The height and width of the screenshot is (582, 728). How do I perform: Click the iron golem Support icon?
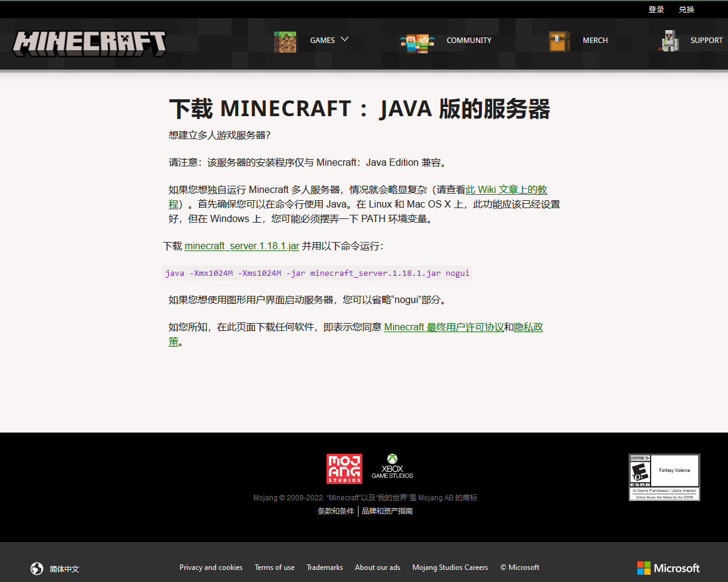click(x=668, y=41)
